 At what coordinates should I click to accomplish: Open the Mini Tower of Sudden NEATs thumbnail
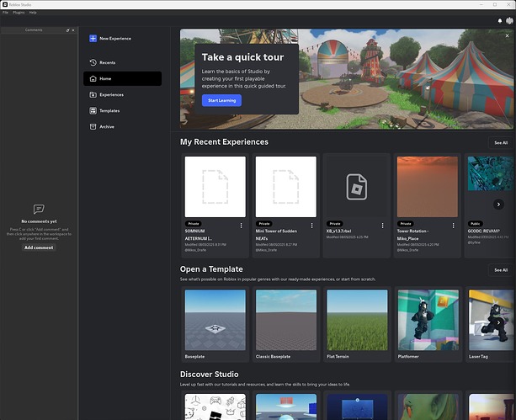[286, 187]
